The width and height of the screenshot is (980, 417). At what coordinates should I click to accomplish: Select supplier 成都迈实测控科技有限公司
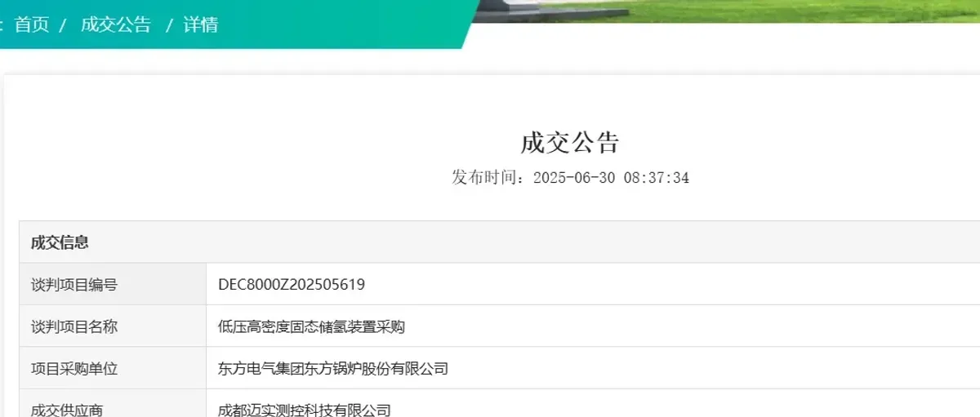click(305, 410)
